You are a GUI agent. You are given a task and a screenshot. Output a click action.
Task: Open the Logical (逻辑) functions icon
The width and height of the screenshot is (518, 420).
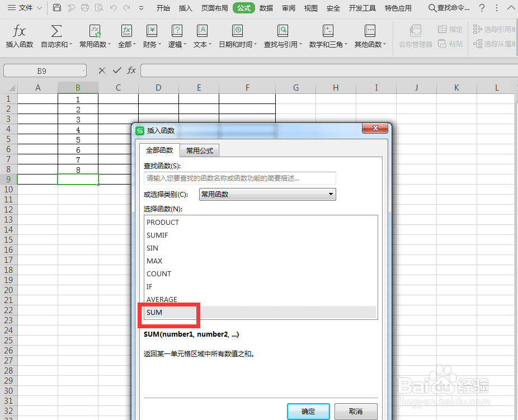click(177, 31)
